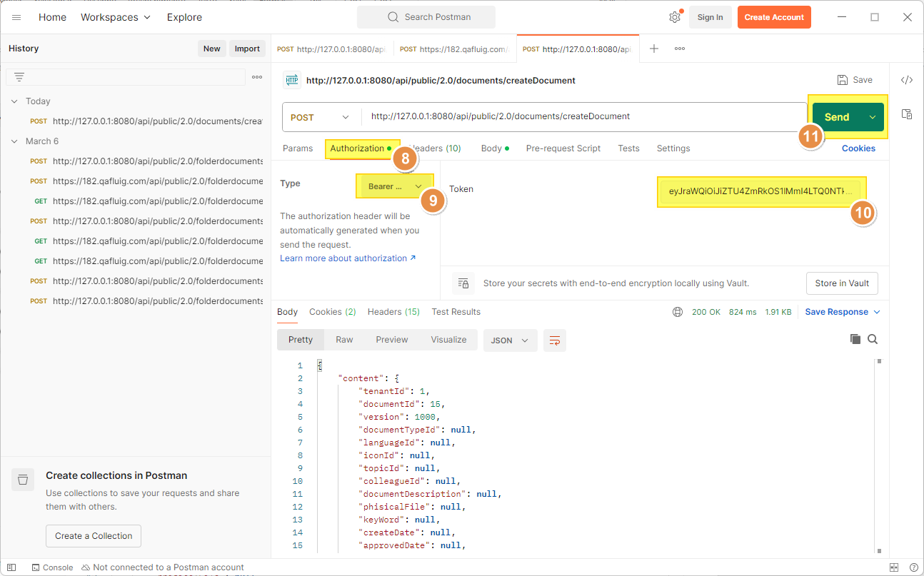The image size is (924, 576).
Task: Toggle the wrap lines icon in response
Action: coord(554,340)
